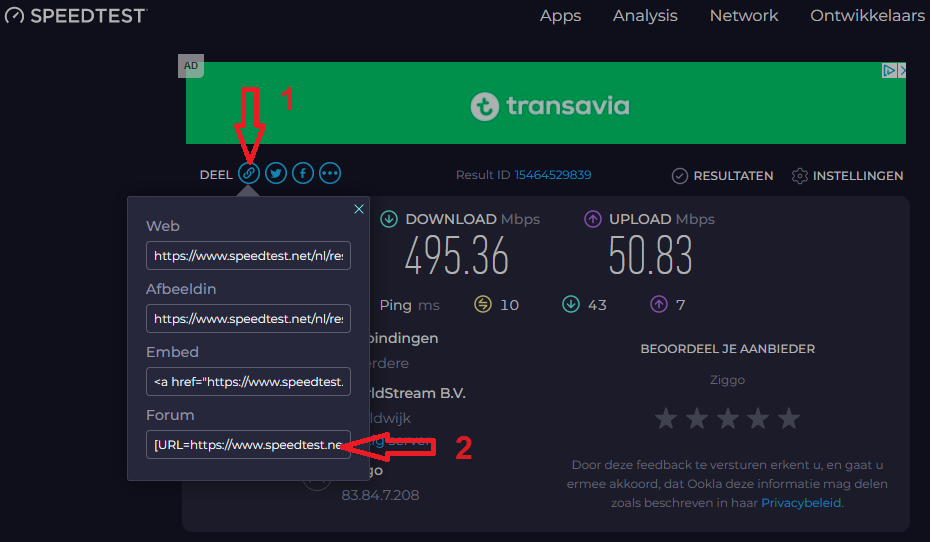Click the AdChoices icon on banner
The width and height of the screenshot is (932, 542).
(889, 71)
